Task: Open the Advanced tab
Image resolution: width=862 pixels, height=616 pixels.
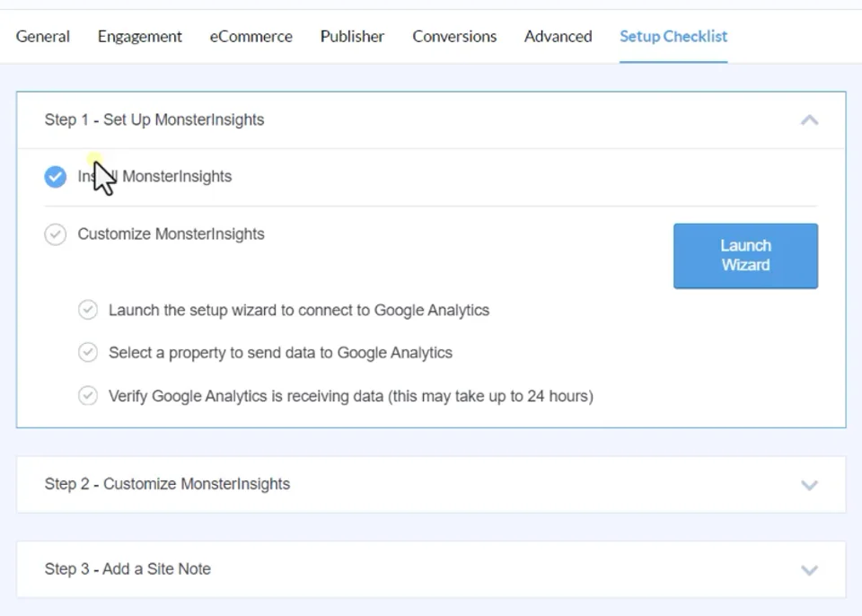Action: click(x=558, y=36)
